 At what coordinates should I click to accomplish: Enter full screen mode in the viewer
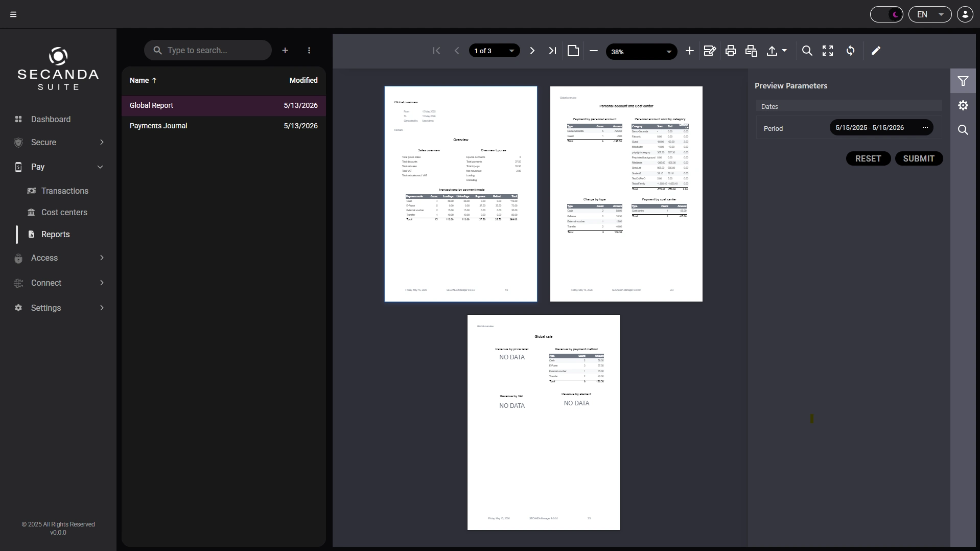pos(828,51)
